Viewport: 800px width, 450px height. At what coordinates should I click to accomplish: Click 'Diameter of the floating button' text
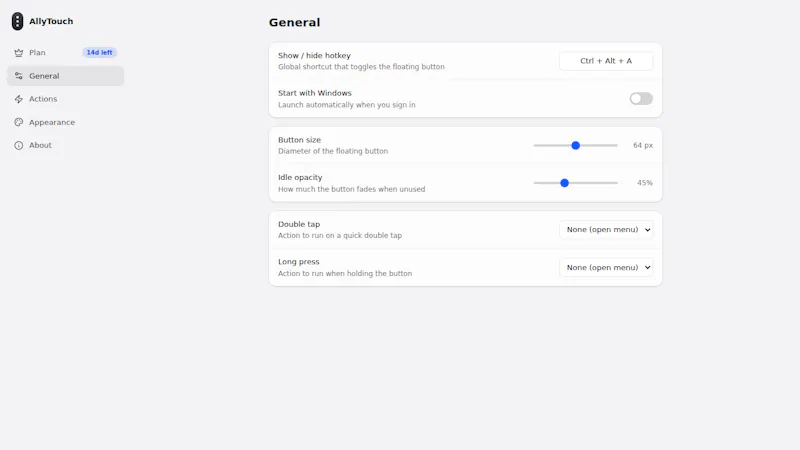(x=333, y=151)
